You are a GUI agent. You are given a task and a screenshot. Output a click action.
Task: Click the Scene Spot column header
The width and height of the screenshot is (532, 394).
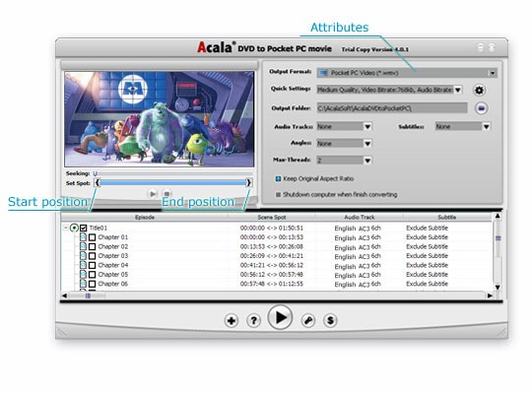(x=272, y=217)
